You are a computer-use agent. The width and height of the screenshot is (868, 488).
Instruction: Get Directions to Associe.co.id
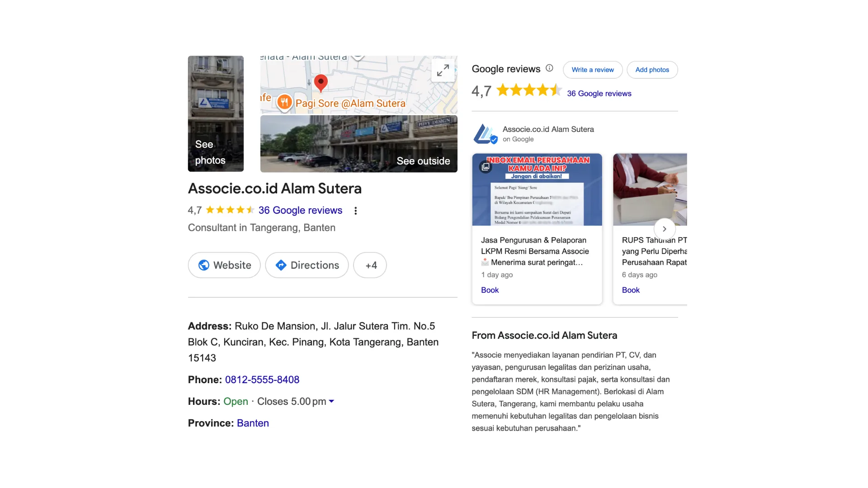(x=307, y=265)
